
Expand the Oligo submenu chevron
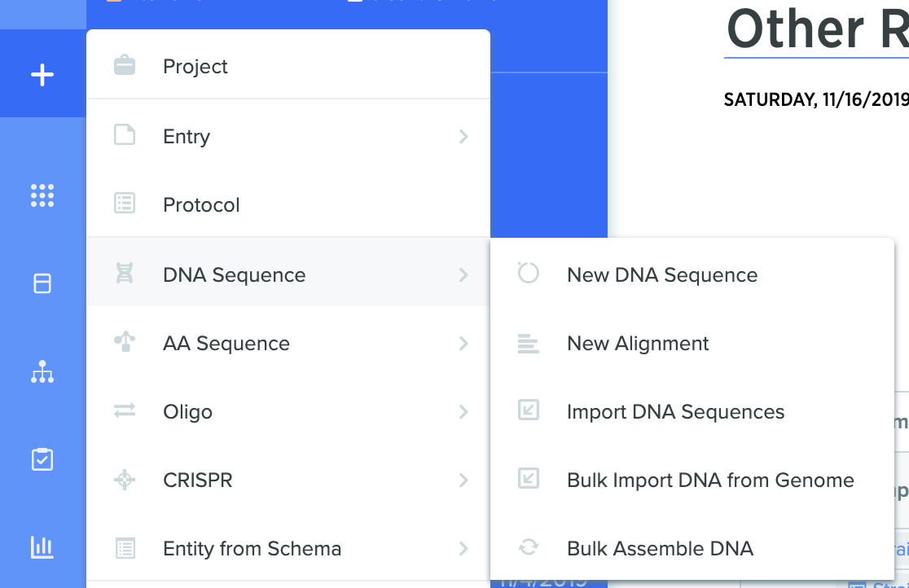coord(463,412)
